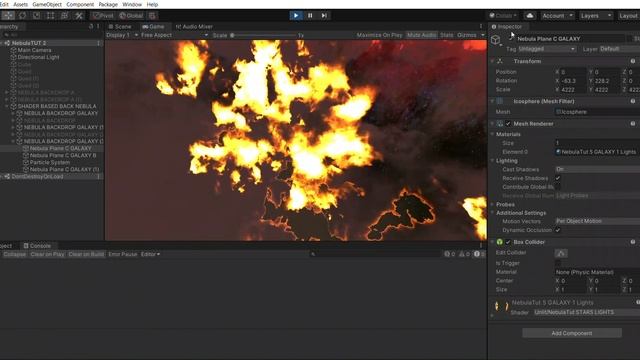The height and width of the screenshot is (360, 640).
Task: Uncheck Receive Shadows
Action: (558, 178)
